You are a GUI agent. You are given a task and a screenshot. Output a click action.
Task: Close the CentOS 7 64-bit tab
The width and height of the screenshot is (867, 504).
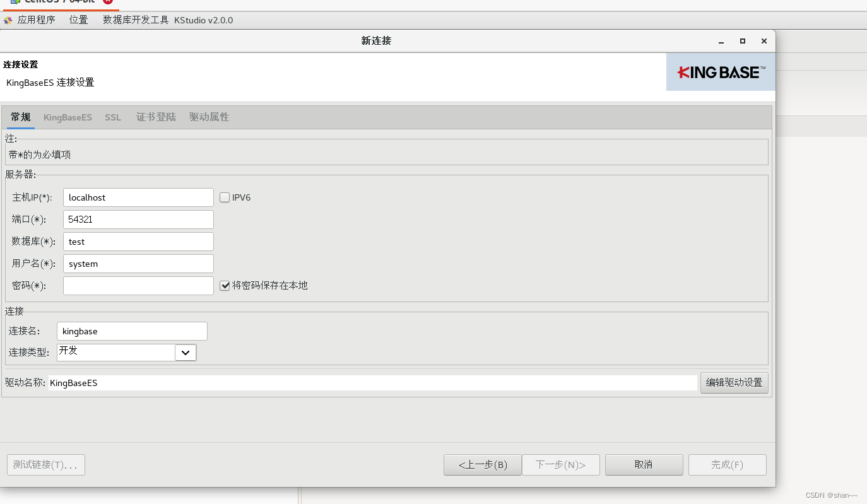point(108,2)
